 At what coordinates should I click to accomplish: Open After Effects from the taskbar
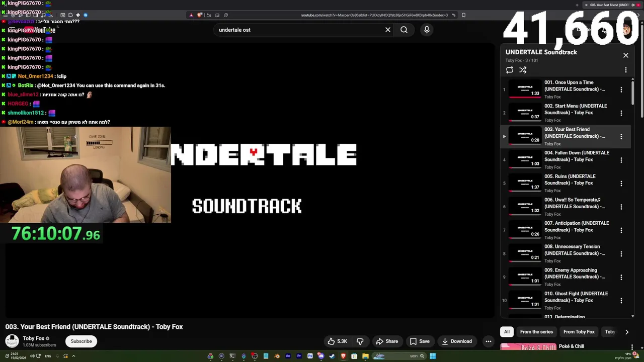(288, 356)
